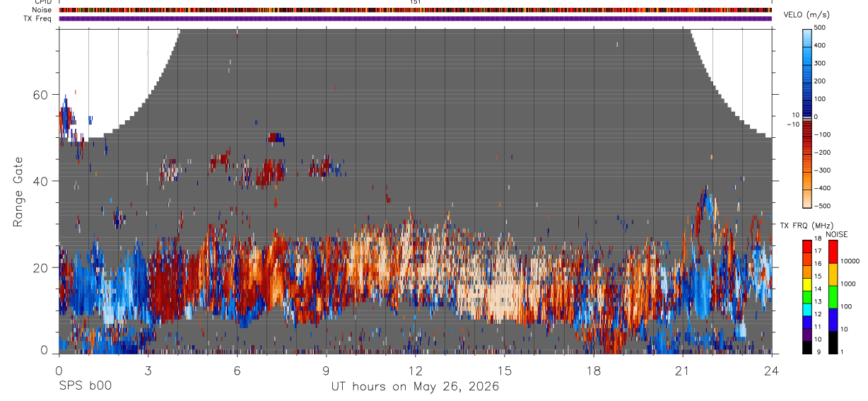Click the 'Range Gate' y-axis label
The height and width of the screenshot is (401, 868).
(18, 191)
